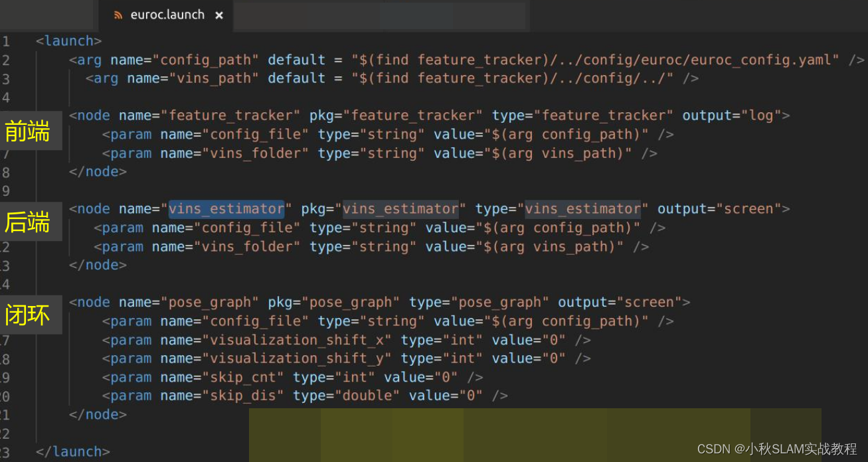
Task: Click the selected vins_estimator node name
Action: tap(226, 208)
